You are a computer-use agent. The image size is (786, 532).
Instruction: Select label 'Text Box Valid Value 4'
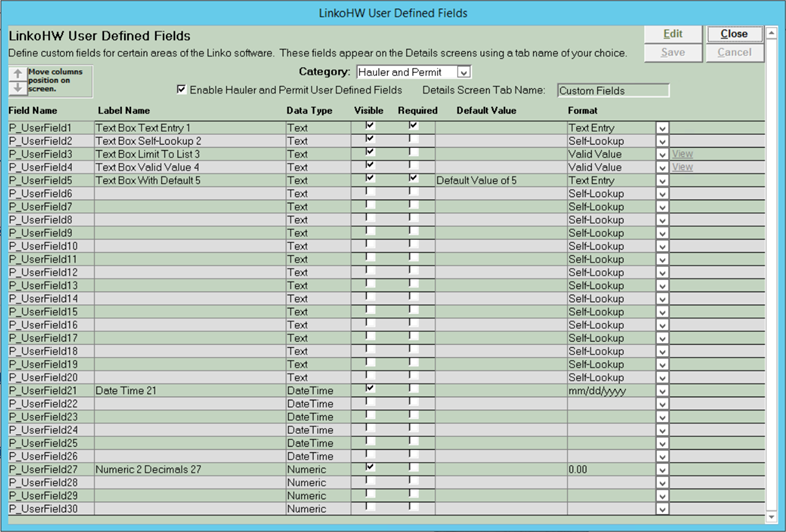tap(147, 167)
